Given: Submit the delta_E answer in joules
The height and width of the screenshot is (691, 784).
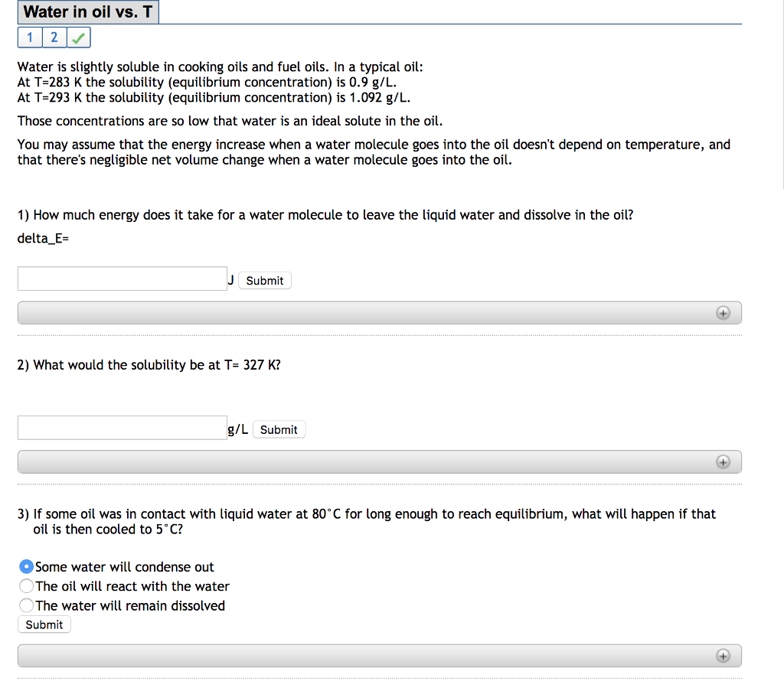Looking at the screenshot, I should coord(265,281).
